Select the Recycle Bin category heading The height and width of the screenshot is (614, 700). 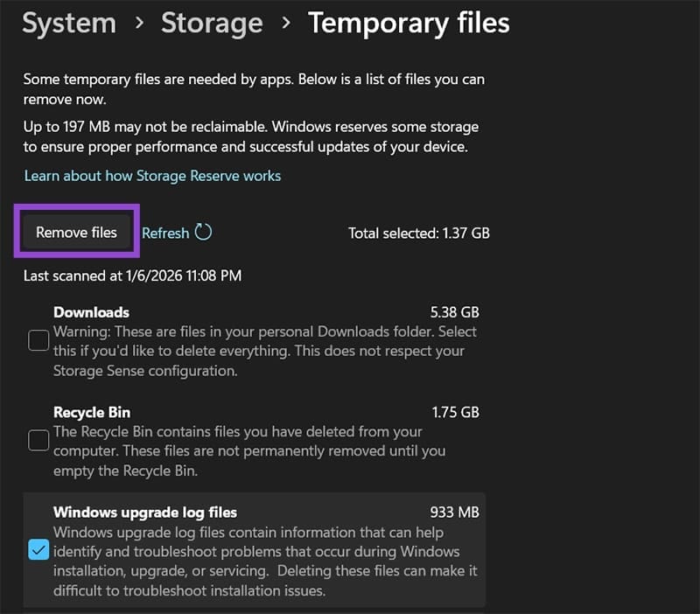point(92,412)
